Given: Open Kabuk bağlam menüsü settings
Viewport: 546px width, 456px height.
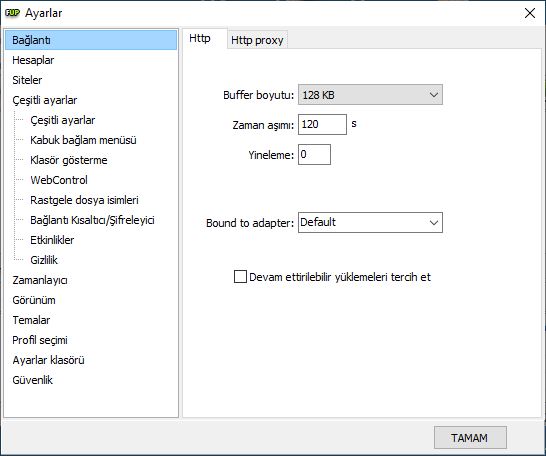Looking at the screenshot, I should click(83, 140).
